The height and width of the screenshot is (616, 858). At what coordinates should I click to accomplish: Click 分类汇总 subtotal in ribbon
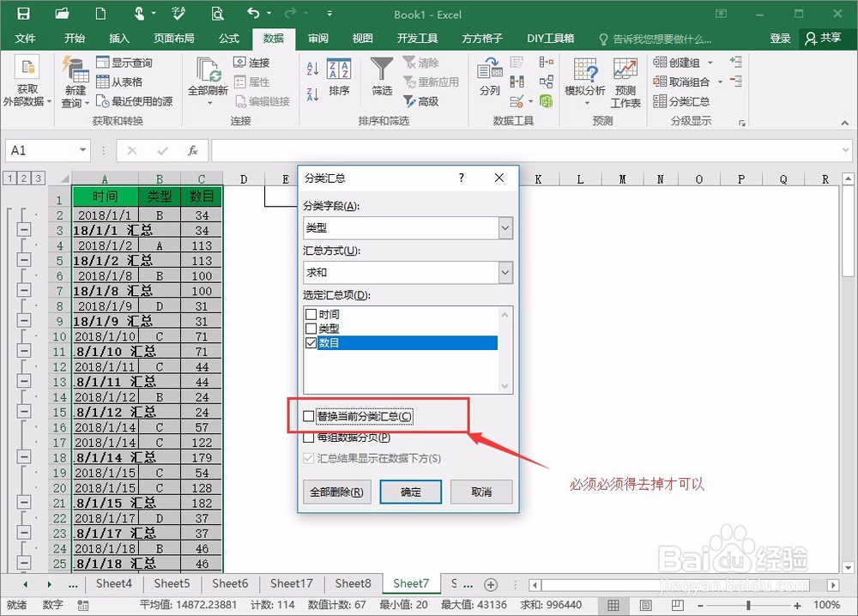(x=681, y=101)
